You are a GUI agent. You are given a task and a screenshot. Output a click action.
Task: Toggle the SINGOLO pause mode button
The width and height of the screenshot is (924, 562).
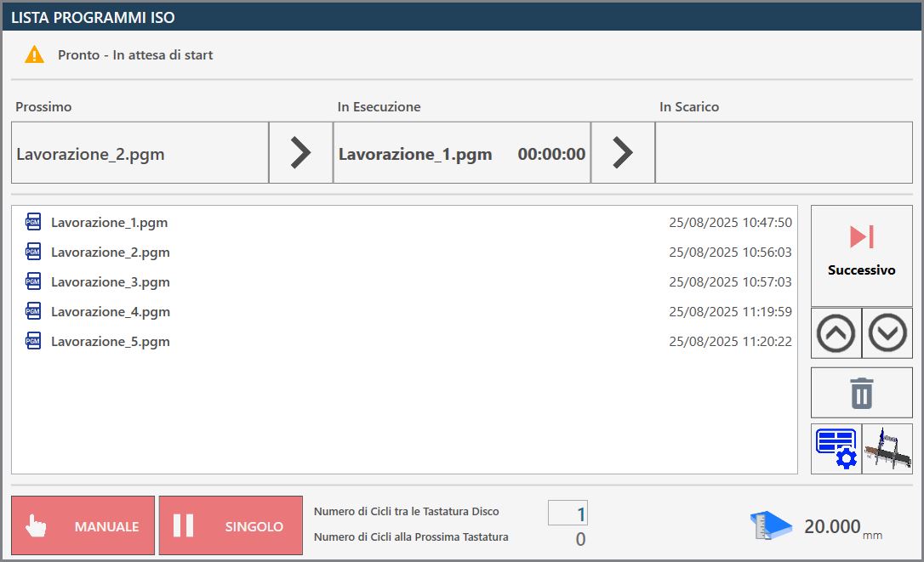[x=231, y=525]
